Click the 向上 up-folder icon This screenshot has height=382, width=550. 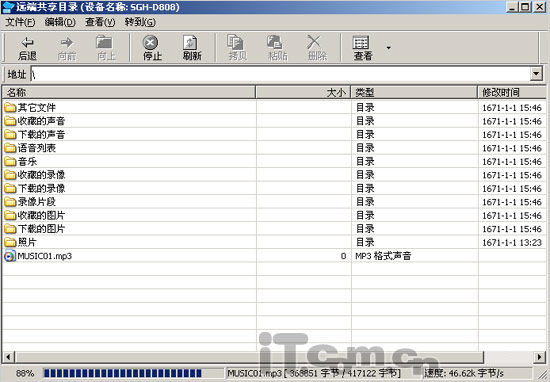click(x=104, y=42)
